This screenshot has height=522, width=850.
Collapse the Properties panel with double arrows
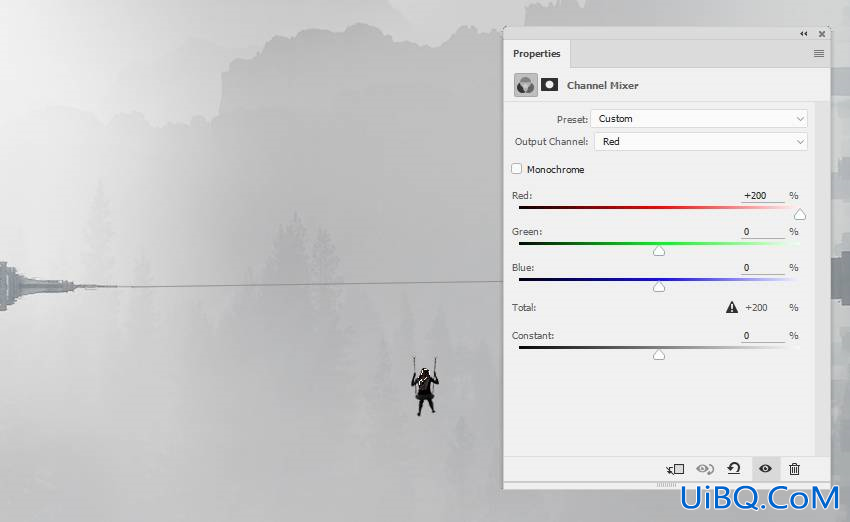point(803,34)
